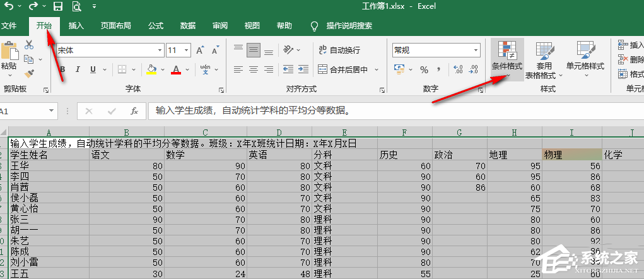Apply accounting currency format

pos(399,69)
